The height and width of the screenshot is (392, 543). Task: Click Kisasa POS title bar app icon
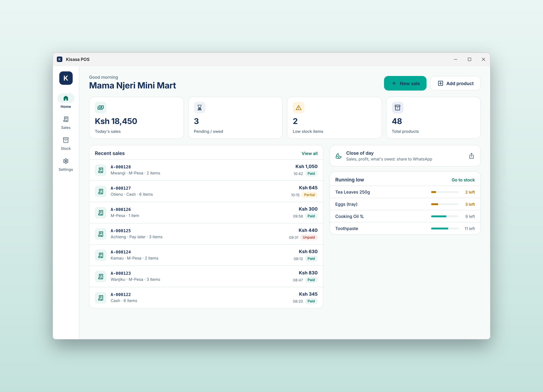point(60,59)
